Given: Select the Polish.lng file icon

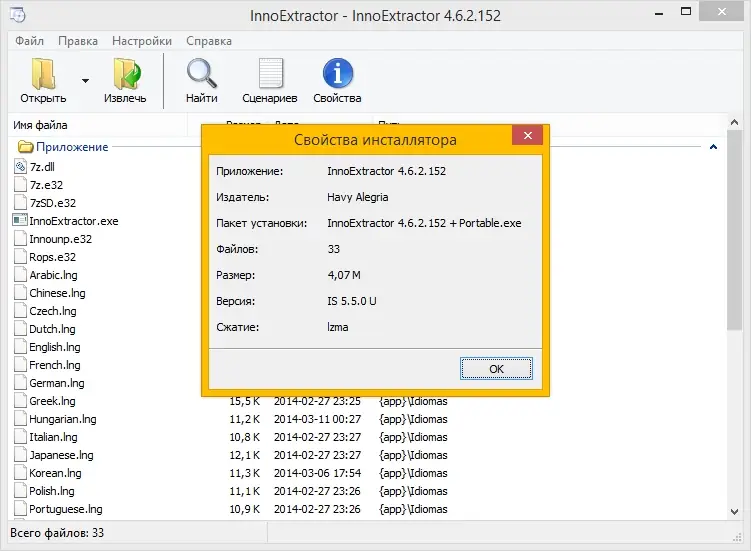Looking at the screenshot, I should coord(20,491).
